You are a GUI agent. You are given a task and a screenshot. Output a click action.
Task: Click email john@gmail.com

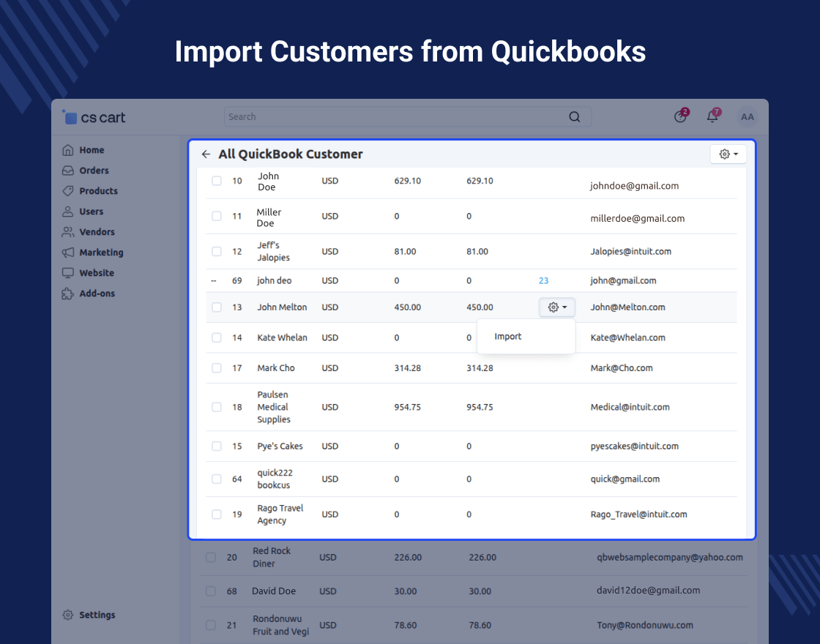pyautogui.click(x=623, y=281)
